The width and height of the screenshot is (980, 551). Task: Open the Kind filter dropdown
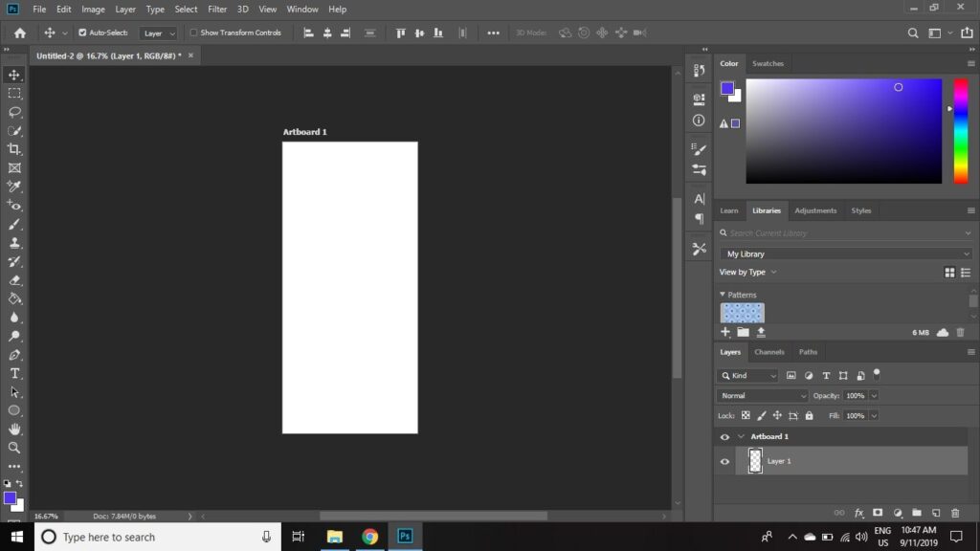point(747,375)
